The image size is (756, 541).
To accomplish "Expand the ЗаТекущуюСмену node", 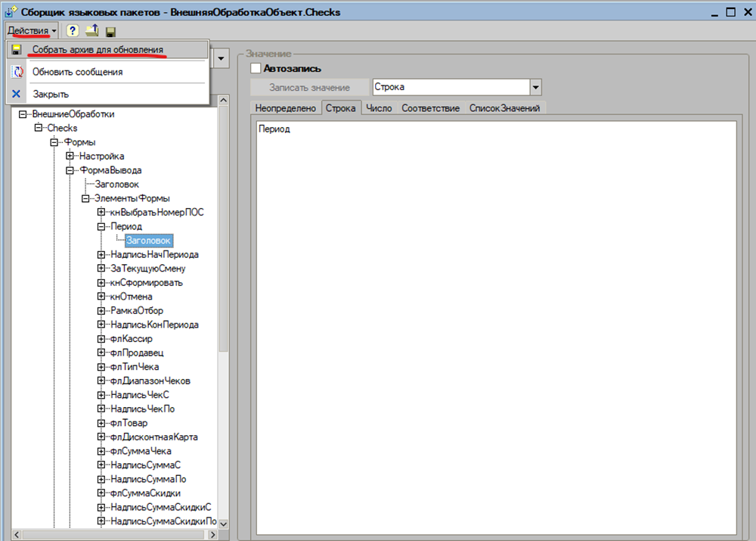I will pyautogui.click(x=101, y=269).
